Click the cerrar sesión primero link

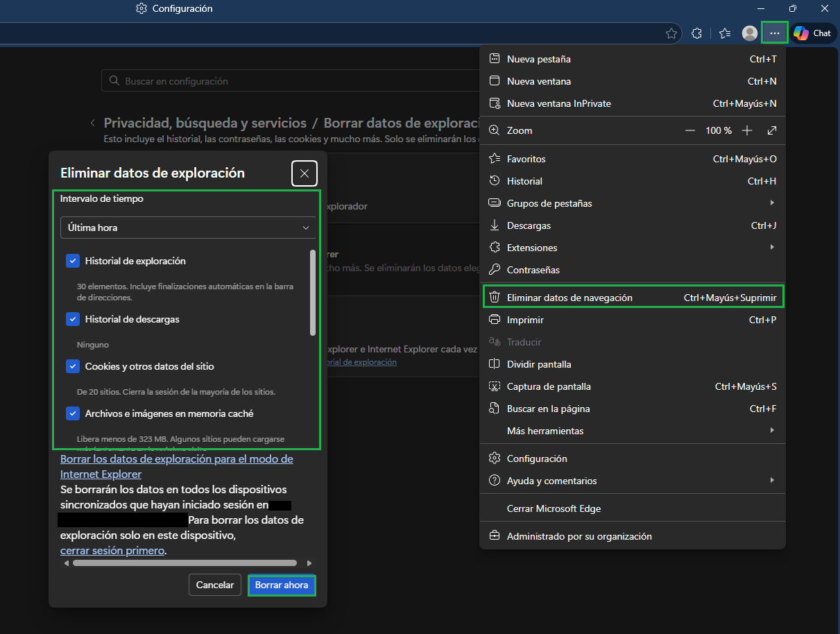[x=112, y=551]
